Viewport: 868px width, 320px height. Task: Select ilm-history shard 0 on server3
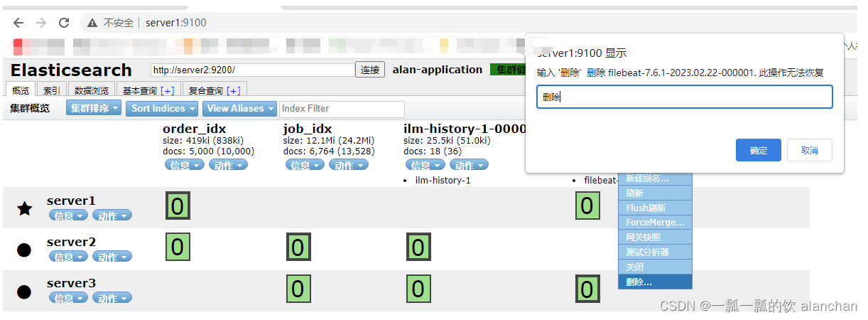418,289
